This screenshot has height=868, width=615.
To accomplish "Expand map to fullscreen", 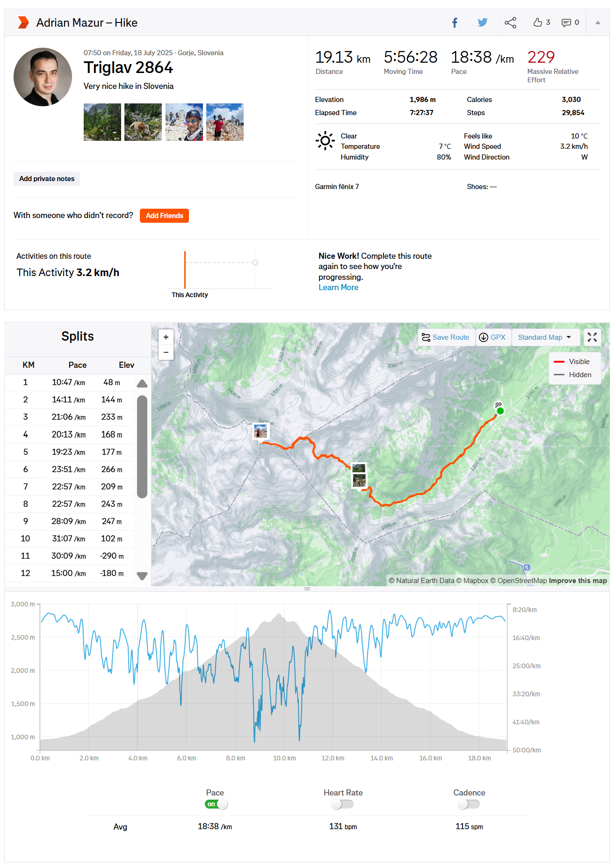I will (592, 337).
